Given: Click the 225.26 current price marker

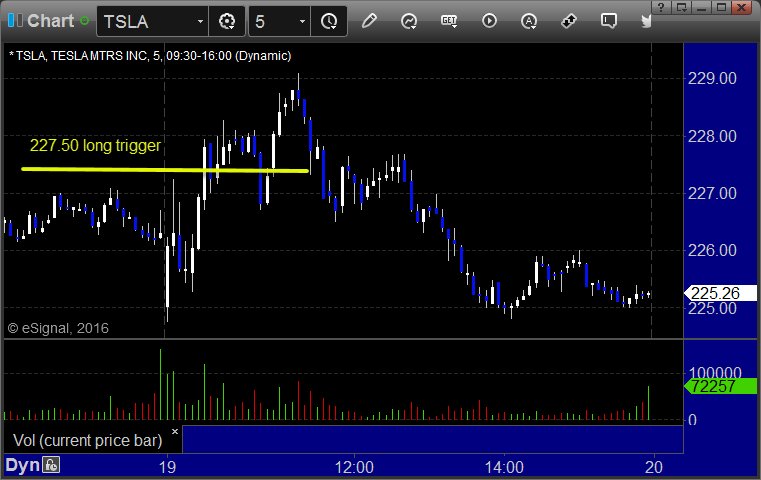Looking at the screenshot, I should [721, 293].
